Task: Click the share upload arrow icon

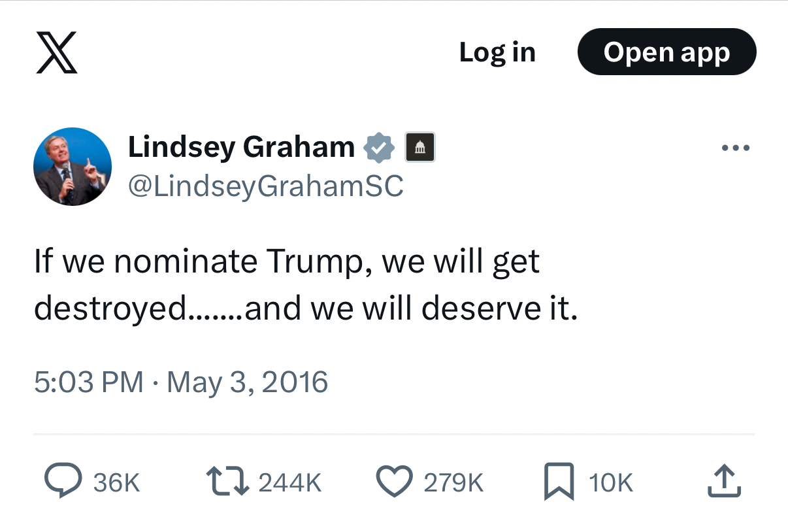Action: coord(724,482)
